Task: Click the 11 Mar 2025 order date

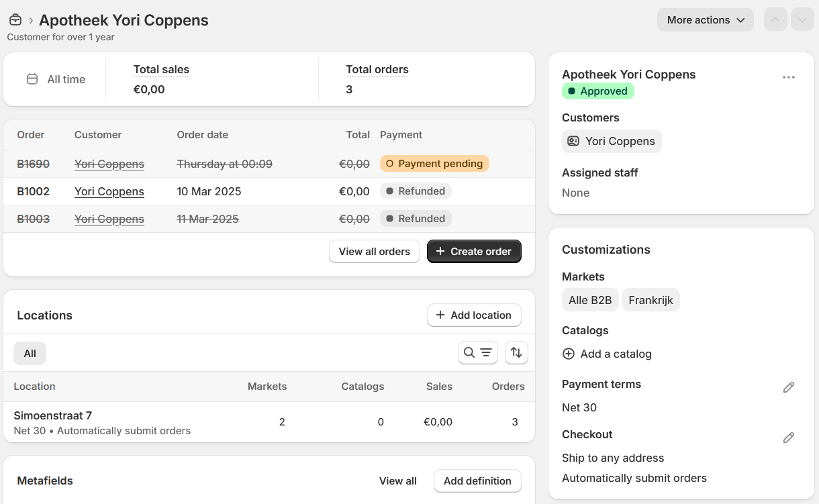Action: tap(208, 219)
